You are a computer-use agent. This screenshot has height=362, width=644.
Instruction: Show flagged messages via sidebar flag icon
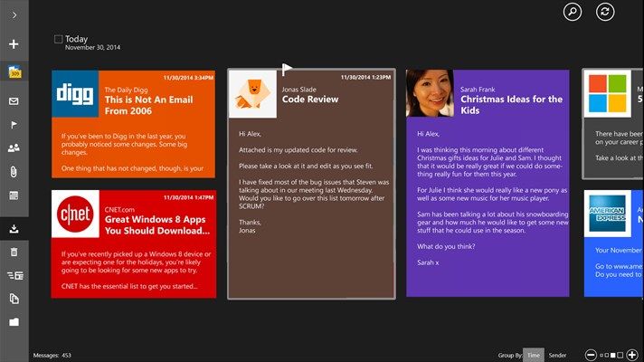point(14,125)
